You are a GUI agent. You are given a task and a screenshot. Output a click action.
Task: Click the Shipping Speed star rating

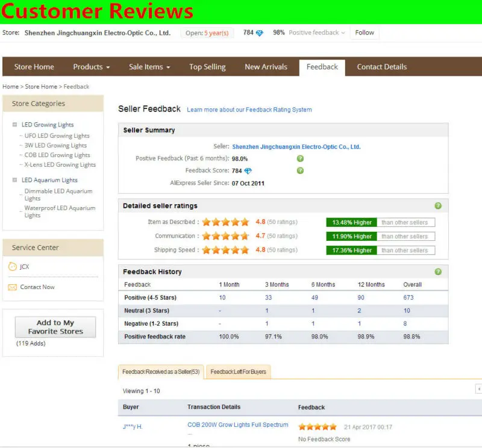pyautogui.click(x=225, y=250)
